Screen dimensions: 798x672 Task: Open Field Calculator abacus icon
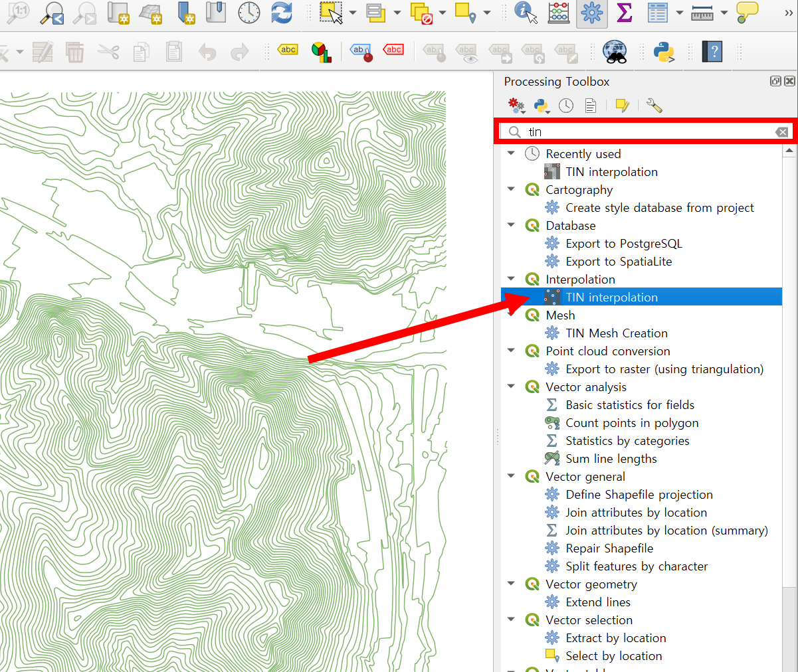pos(559,13)
